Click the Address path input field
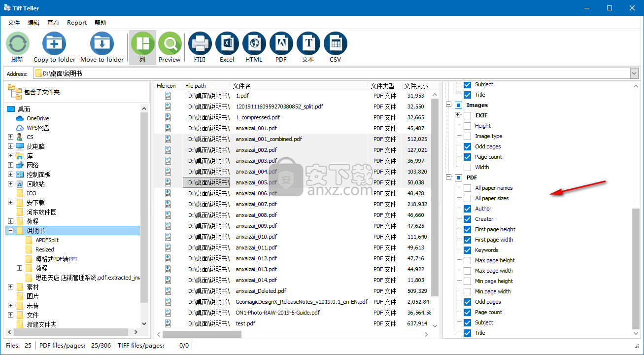This screenshot has width=644, height=355. (332, 73)
